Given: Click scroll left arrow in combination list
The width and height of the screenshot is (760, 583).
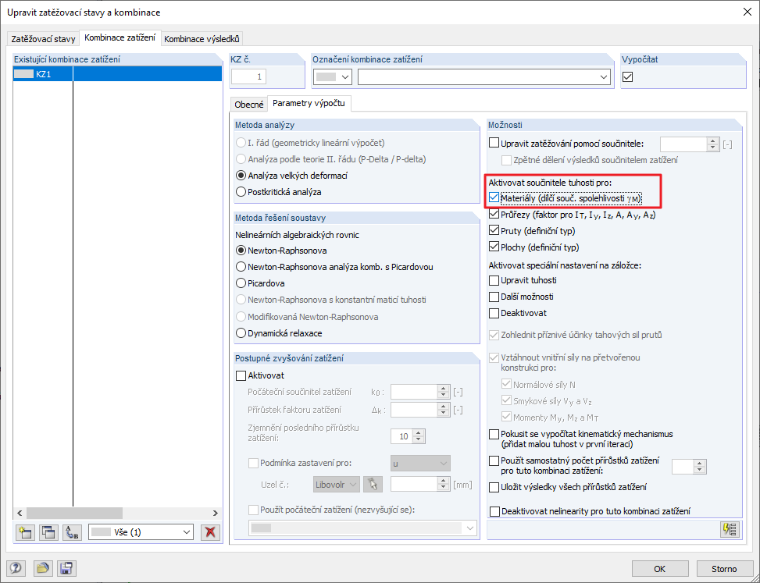Looking at the screenshot, I should [20, 513].
